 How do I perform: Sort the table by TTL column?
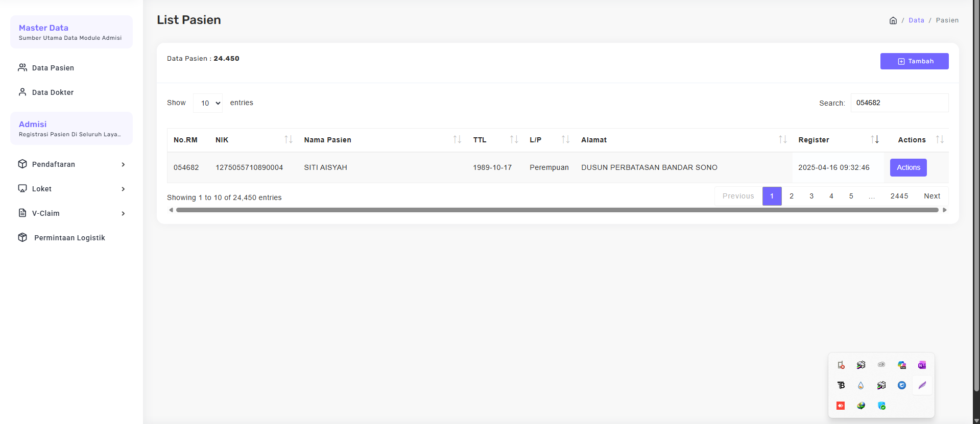click(x=514, y=139)
